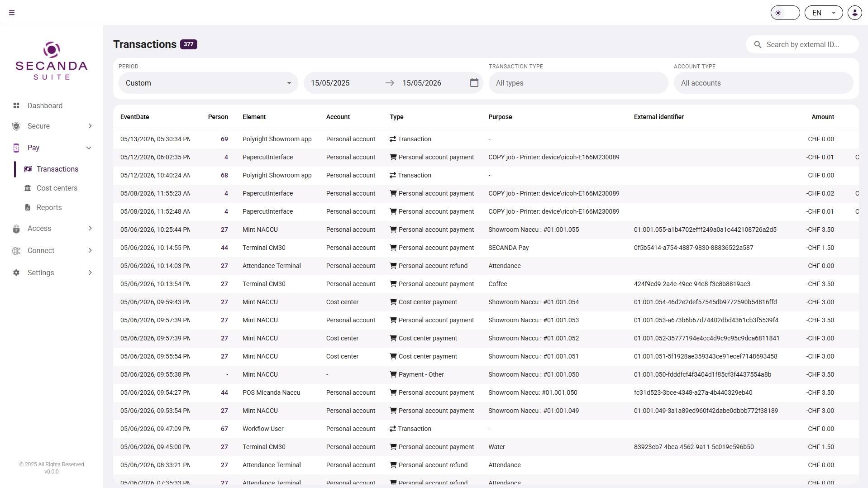Open the EN language dropdown
Screen dimensions: 868x488
(824, 13)
